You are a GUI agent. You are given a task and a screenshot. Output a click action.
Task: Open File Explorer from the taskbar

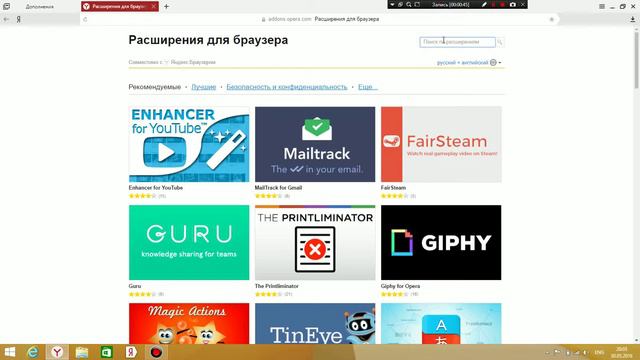82,352
